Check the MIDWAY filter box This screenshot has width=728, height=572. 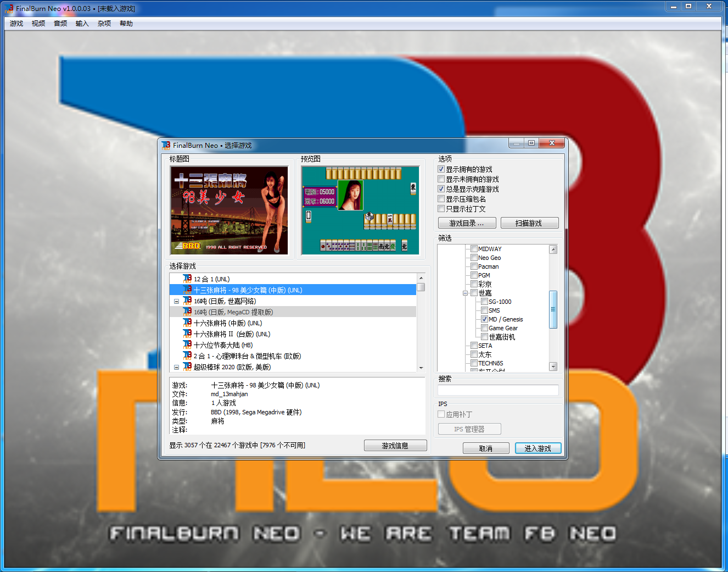click(x=474, y=249)
